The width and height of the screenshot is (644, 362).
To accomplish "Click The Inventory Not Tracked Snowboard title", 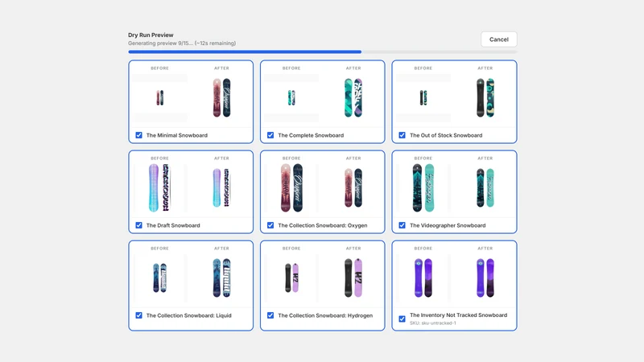I will (x=458, y=315).
